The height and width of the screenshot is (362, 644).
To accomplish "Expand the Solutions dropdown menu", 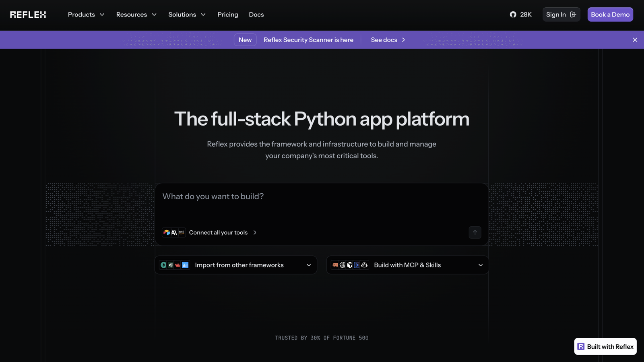I will click(187, 14).
